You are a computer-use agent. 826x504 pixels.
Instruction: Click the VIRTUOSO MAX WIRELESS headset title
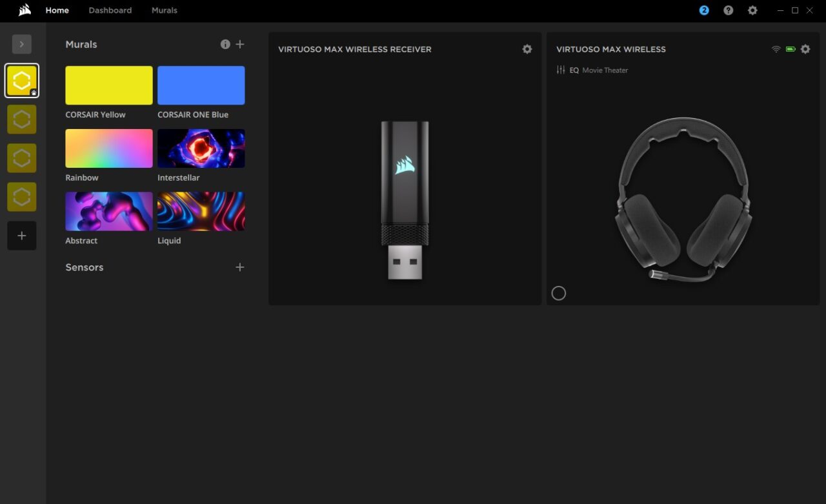[611, 49]
